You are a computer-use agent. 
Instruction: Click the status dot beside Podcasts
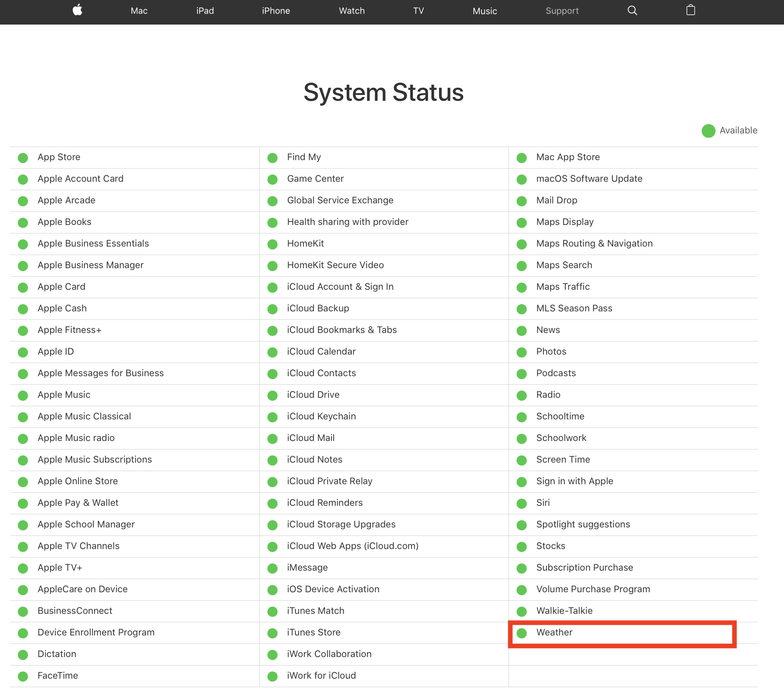(x=522, y=374)
